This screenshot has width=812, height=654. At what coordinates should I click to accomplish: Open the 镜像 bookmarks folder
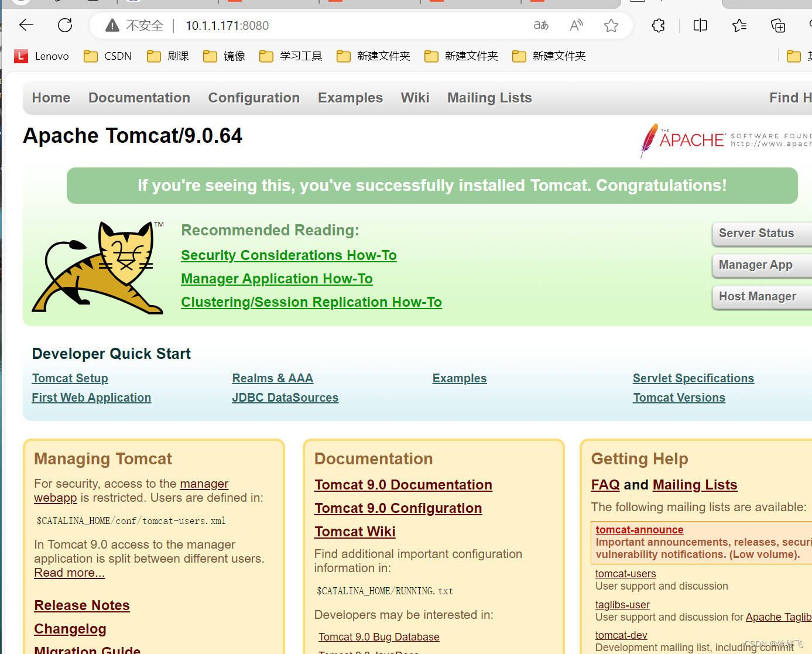click(224, 56)
